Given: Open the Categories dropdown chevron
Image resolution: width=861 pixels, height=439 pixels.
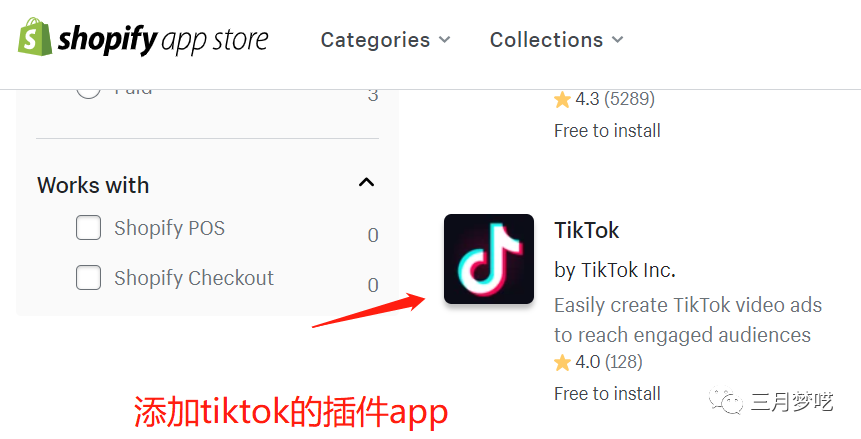Looking at the screenshot, I should [x=445, y=40].
